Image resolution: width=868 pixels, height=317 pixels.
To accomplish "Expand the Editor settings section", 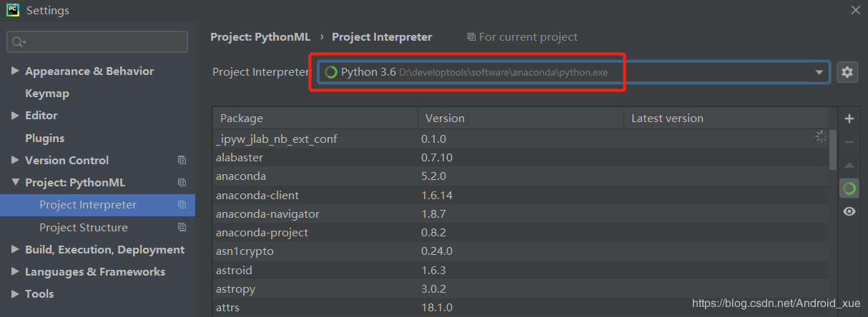I will pyautogui.click(x=15, y=116).
